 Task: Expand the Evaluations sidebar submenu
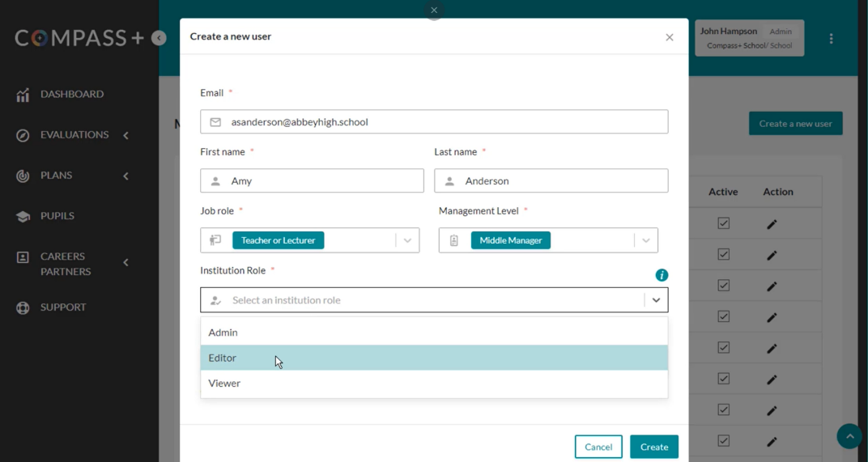pyautogui.click(x=126, y=135)
